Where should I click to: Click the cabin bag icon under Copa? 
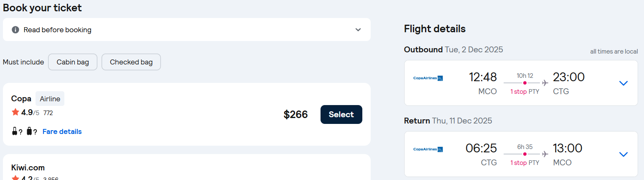[x=15, y=131]
